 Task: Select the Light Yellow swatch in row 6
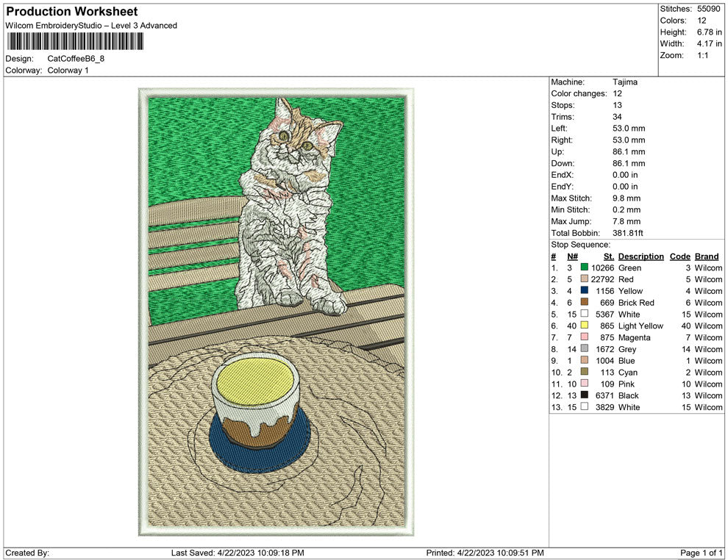pos(585,326)
